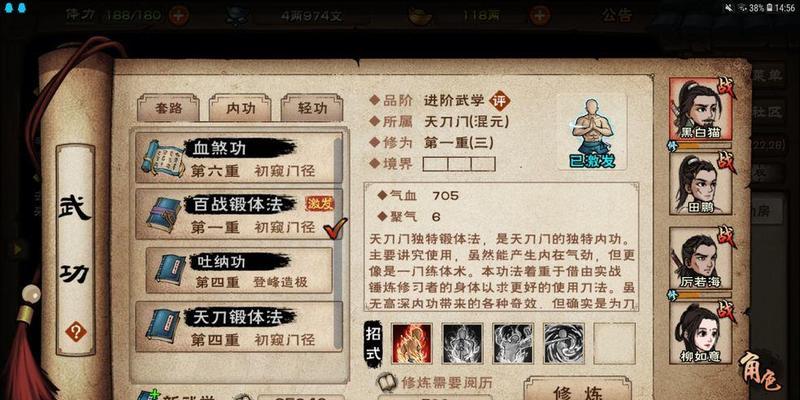Click the 修炼 practice button
Viewport: 800px width, 400px height.
[577, 388]
